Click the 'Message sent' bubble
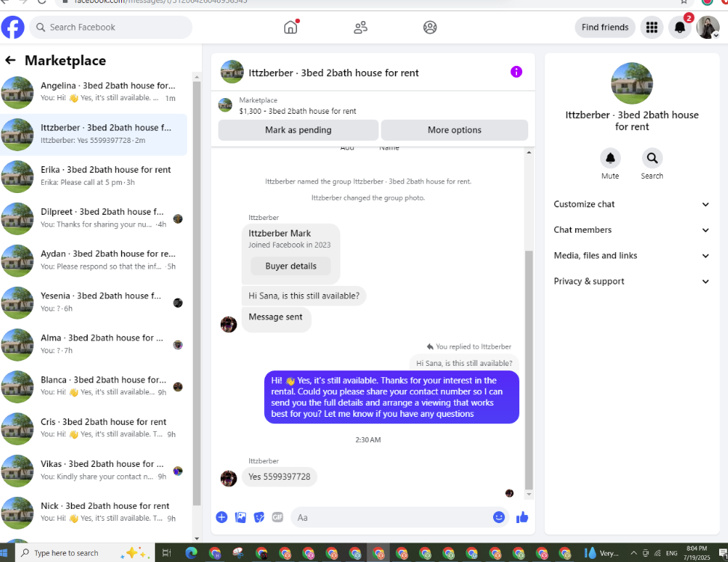 point(276,319)
